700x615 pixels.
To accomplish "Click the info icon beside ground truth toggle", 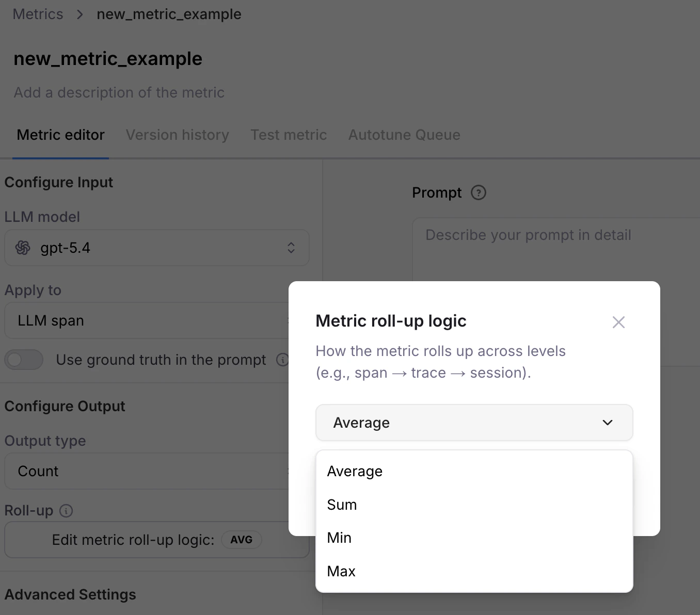I will tap(282, 360).
